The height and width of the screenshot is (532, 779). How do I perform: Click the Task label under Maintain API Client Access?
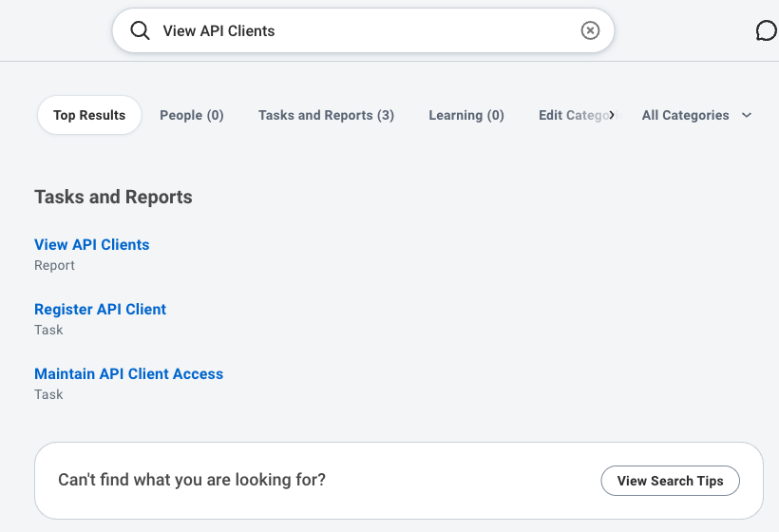[48, 394]
